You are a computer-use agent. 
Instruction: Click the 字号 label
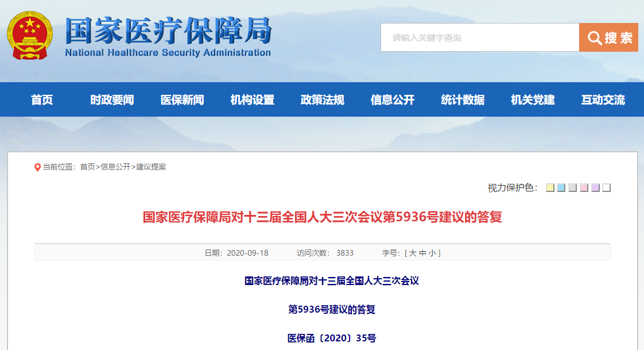pos(390,253)
